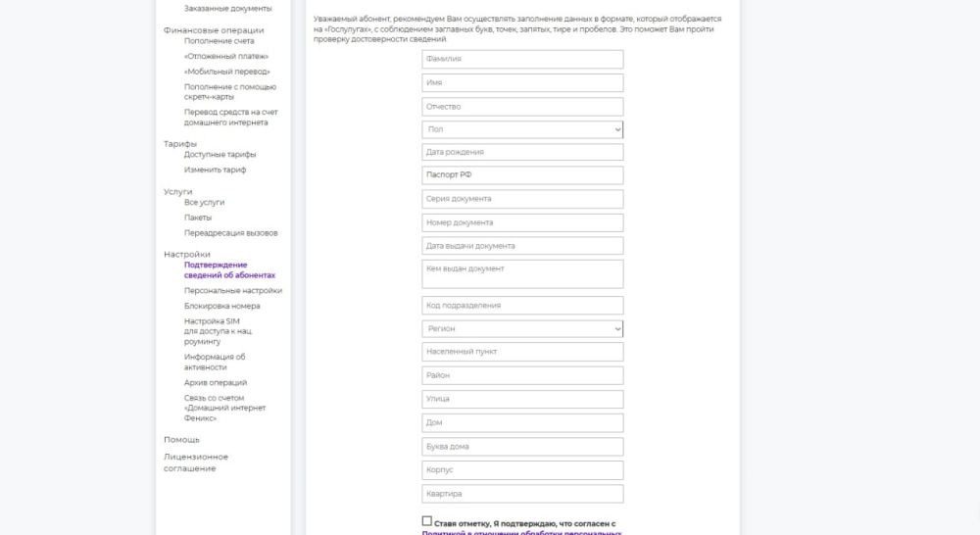The width and height of the screenshot is (980, 535).
Task: Open the Финансовые операции section
Action: coord(214,30)
